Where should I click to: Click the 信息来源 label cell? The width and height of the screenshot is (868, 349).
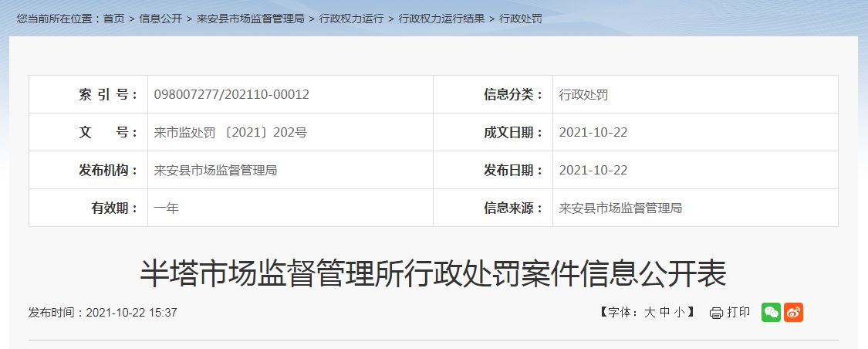pos(493,208)
